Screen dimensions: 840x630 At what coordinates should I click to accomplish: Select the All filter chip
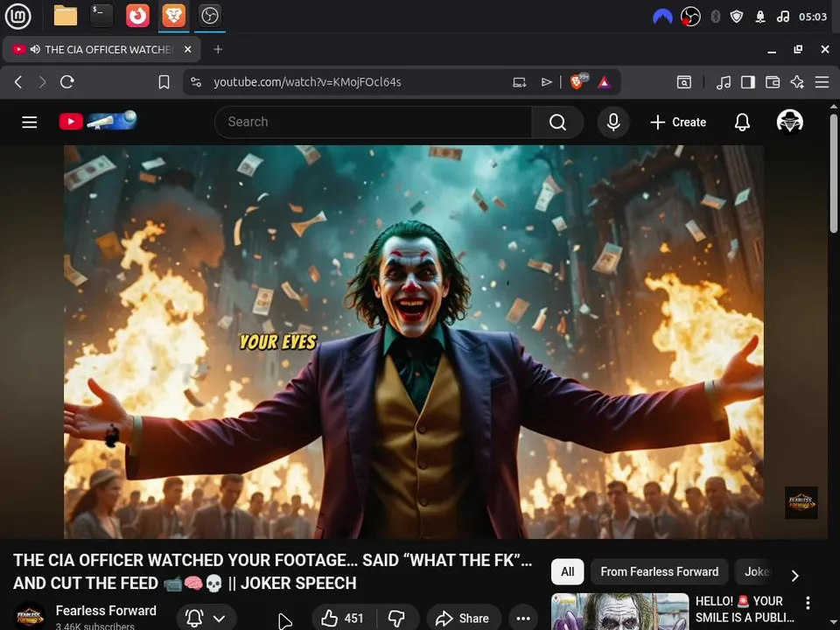coord(567,571)
